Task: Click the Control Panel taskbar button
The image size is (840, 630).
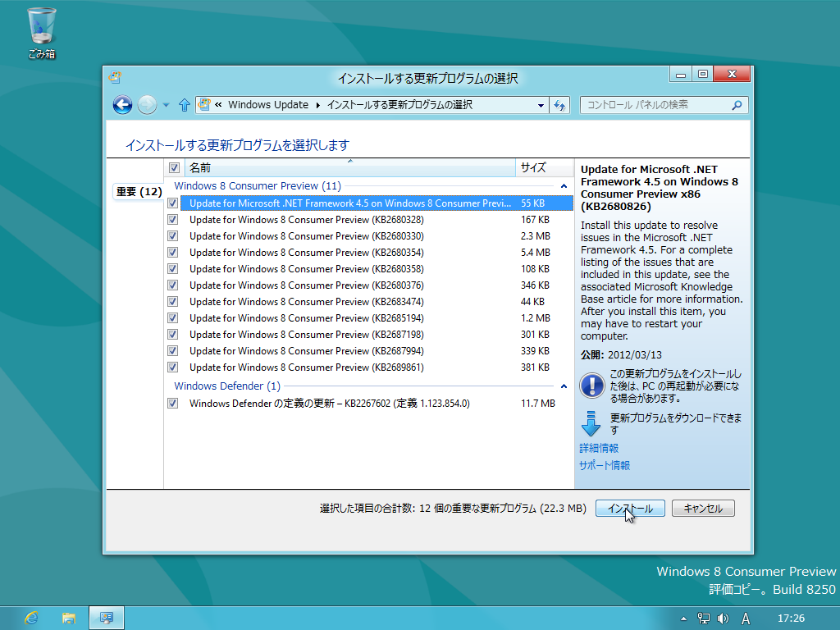Action: [x=107, y=619]
